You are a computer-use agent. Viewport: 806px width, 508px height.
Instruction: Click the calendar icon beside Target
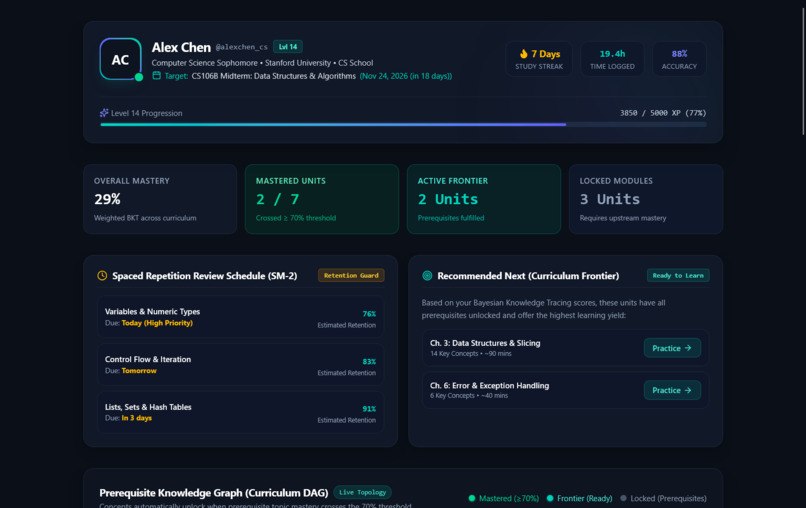156,76
